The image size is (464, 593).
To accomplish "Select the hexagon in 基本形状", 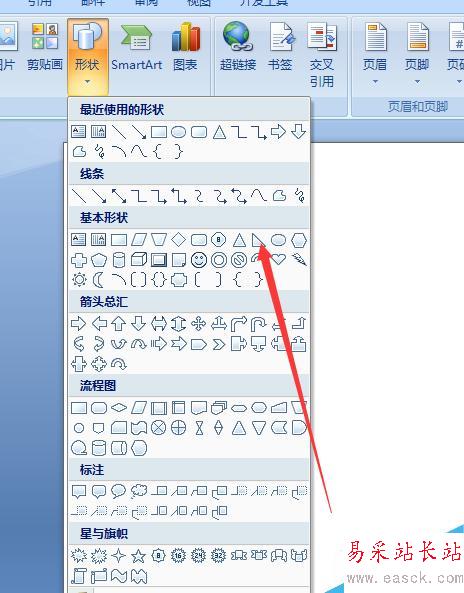I will [x=299, y=240].
